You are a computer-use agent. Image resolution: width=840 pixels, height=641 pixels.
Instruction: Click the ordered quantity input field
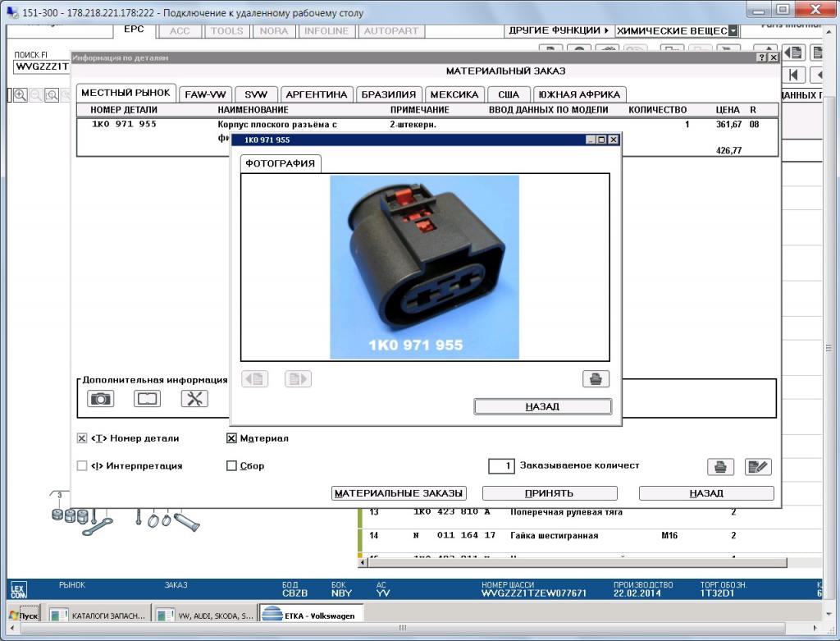501,466
